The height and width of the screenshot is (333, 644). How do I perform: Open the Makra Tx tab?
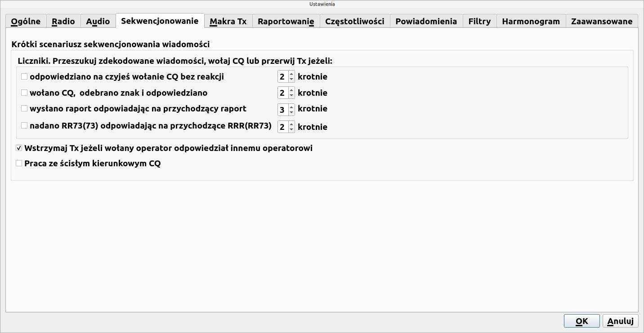point(228,21)
